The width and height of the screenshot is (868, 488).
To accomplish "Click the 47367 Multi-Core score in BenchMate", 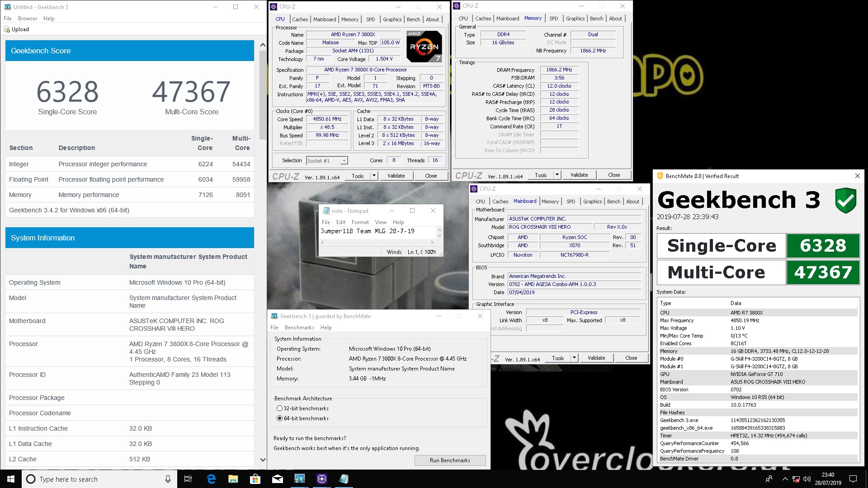I will coord(823,272).
